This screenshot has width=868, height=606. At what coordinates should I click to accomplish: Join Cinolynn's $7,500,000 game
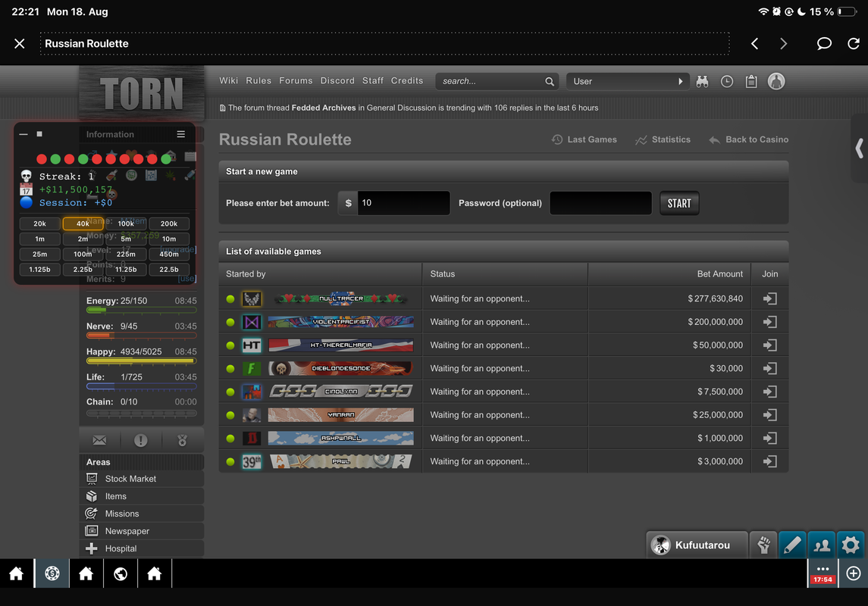coord(770,392)
